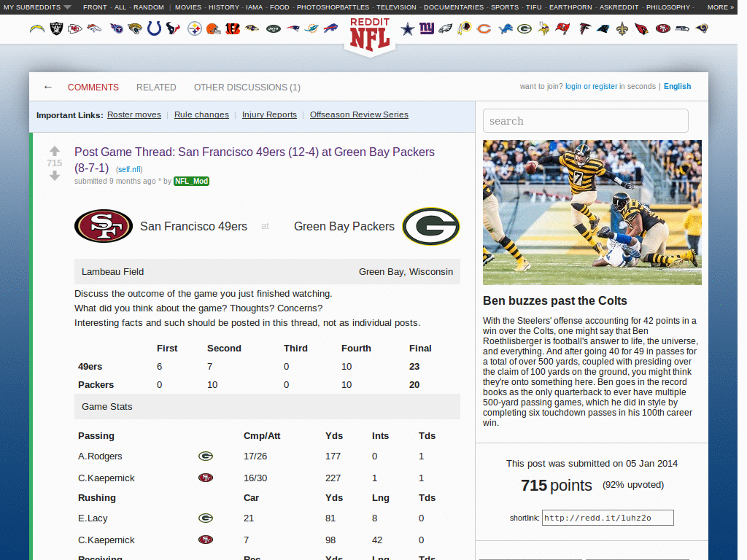Select the 49ers logo in the top team bar
747x560 pixels.
tap(662, 29)
